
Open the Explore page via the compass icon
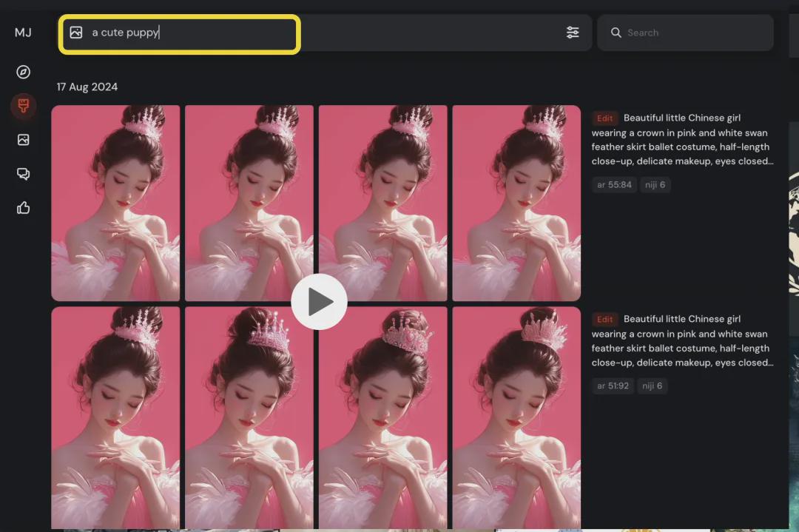[22, 72]
